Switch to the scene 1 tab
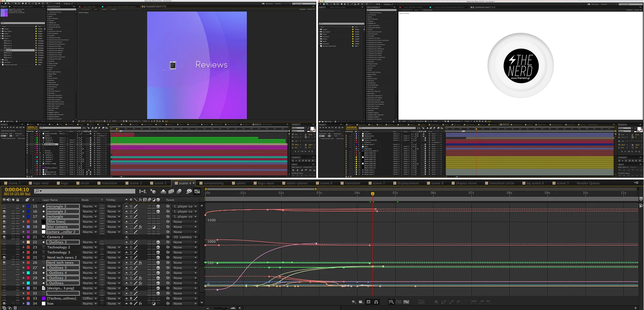The height and width of the screenshot is (310, 644). (x=12, y=183)
